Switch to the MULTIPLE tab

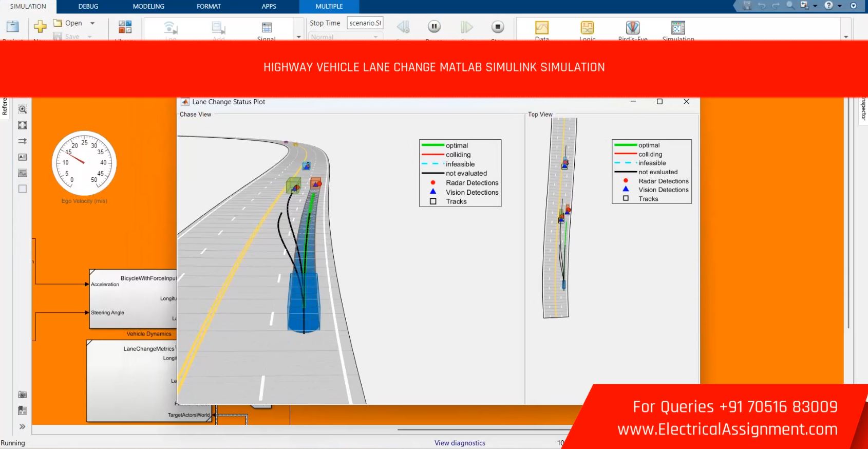point(329,7)
